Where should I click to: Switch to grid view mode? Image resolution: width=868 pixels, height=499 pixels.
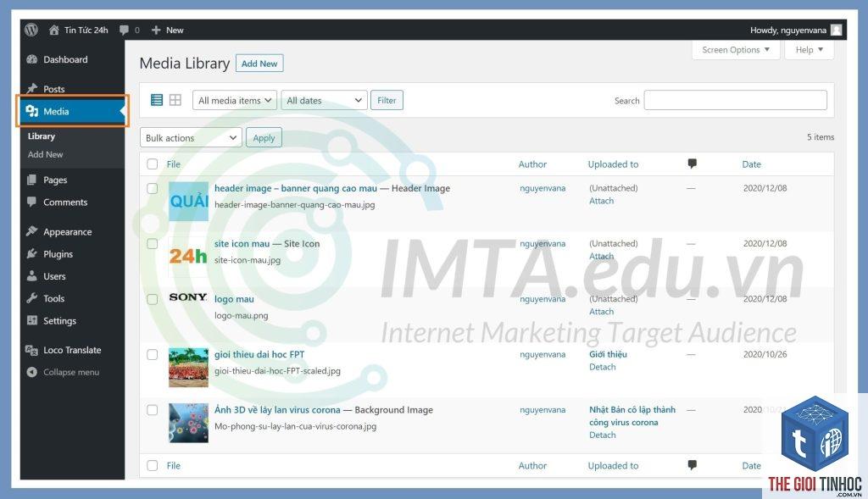(x=175, y=100)
